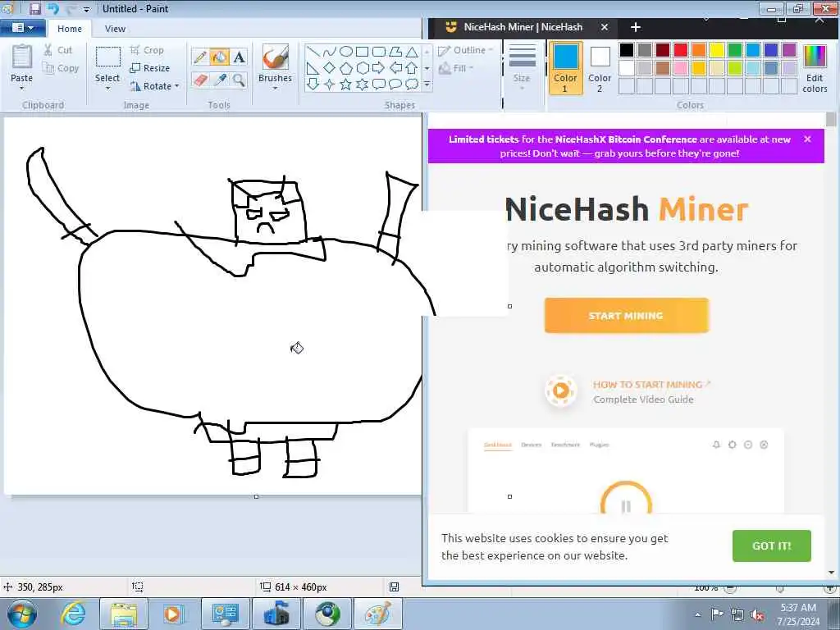Click the START MINING button
Viewport: 840px width, 630px height.
626,316
